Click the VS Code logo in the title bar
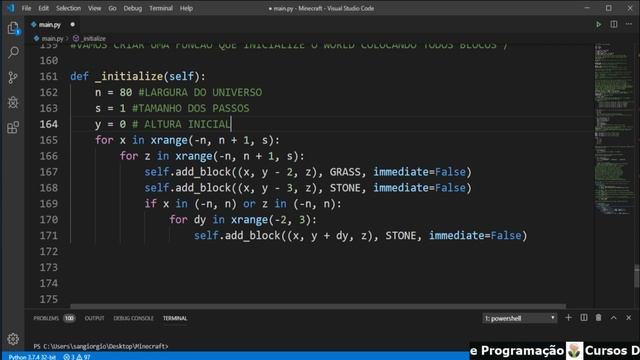640x360 pixels. pyautogui.click(x=11, y=8)
